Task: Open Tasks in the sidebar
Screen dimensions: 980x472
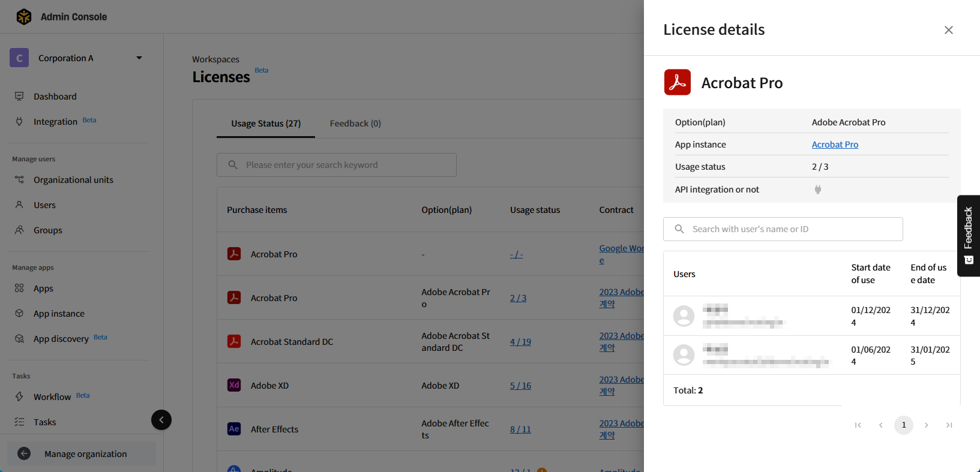Action: click(45, 422)
